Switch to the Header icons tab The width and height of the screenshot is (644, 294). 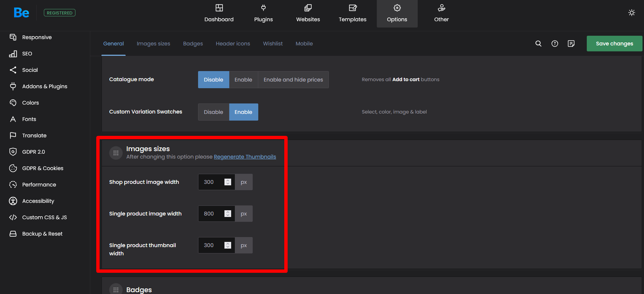[233, 44]
